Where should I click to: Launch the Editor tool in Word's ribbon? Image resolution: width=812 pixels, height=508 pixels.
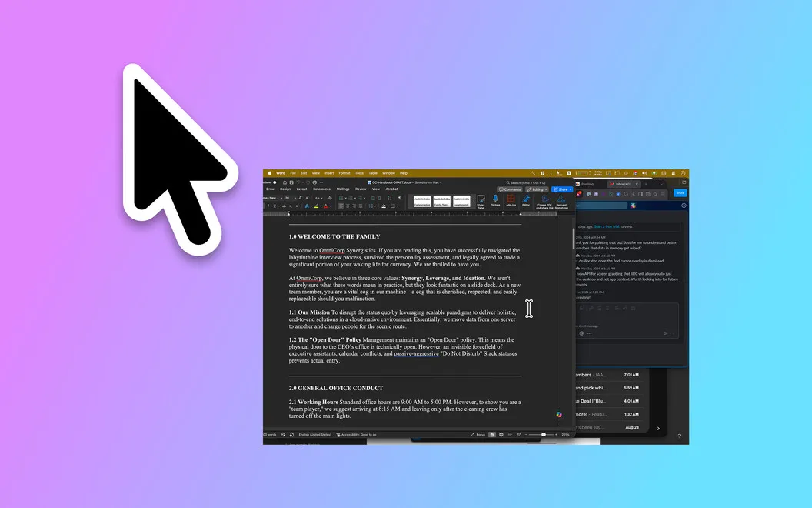[526, 201]
